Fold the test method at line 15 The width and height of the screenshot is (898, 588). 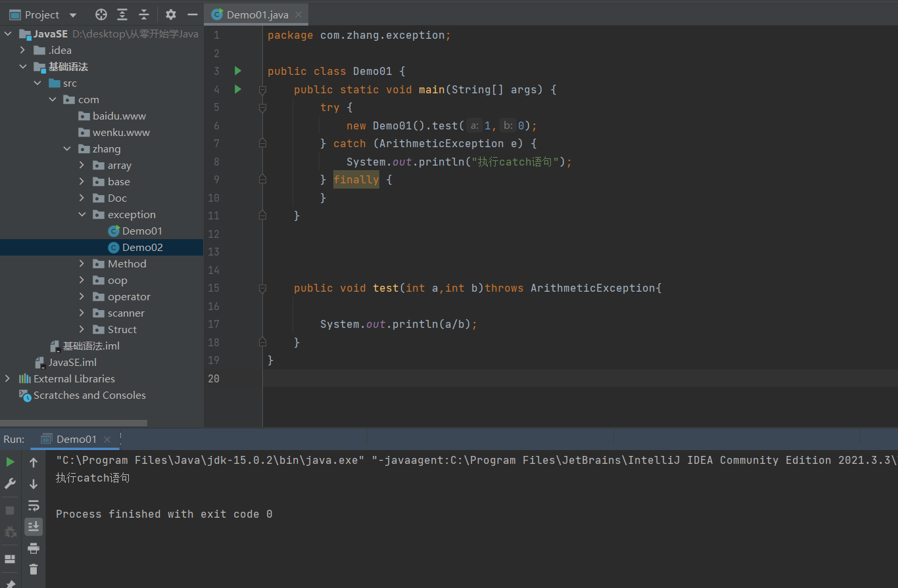pos(262,288)
